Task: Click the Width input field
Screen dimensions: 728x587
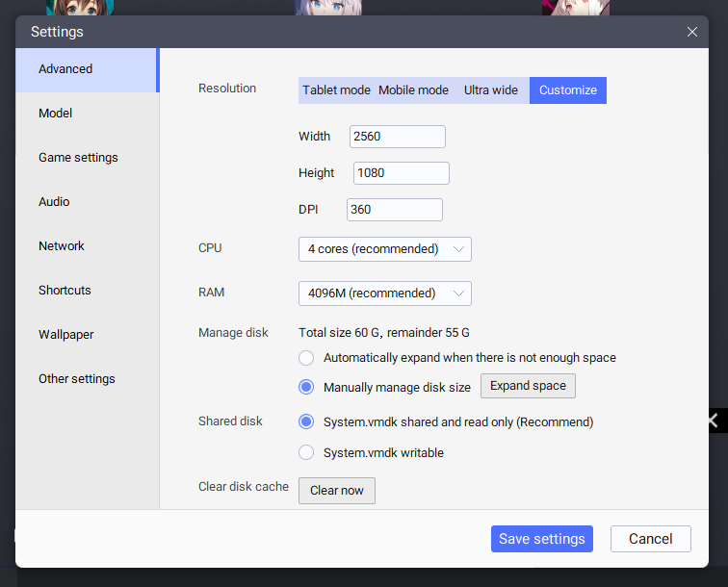Action: point(398,137)
